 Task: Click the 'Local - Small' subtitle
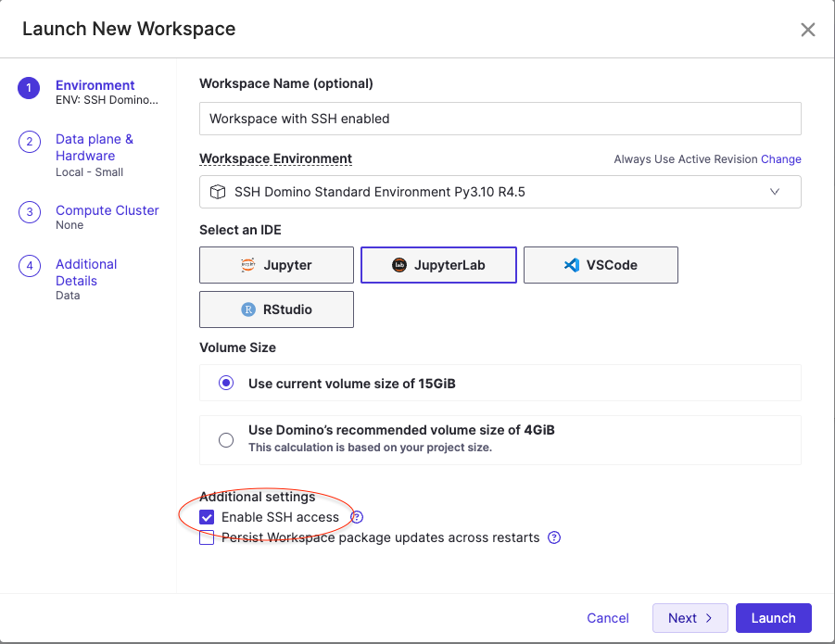(x=90, y=172)
